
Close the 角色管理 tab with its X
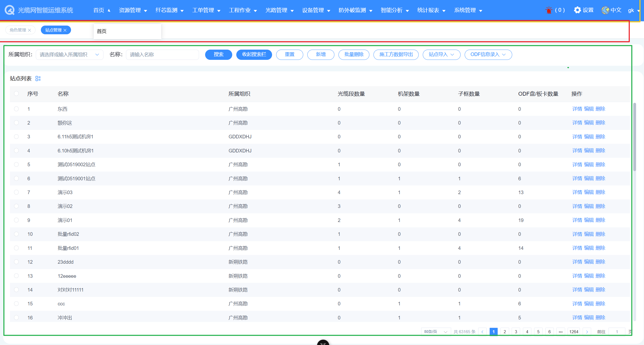(30, 30)
